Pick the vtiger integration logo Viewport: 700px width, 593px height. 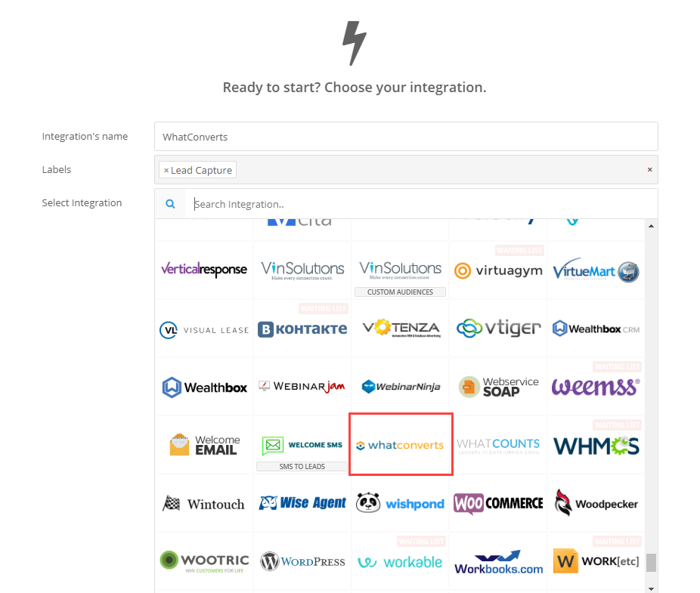(x=498, y=329)
